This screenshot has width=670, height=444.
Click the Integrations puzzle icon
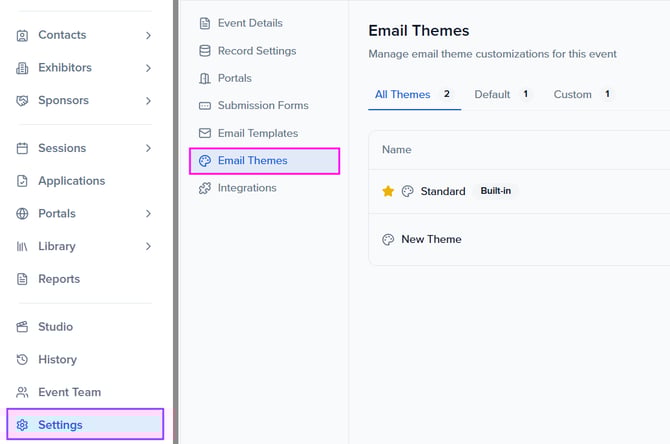205,188
